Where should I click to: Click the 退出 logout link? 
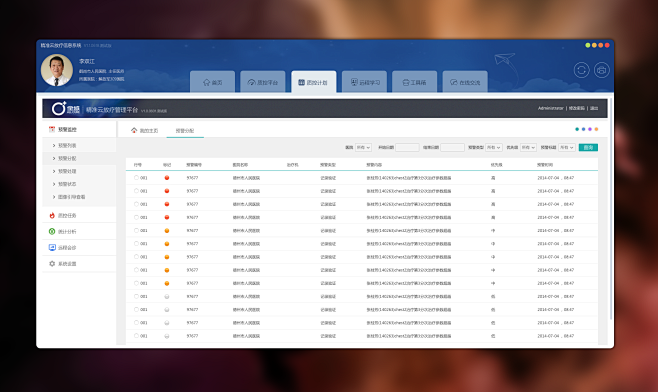[x=594, y=108]
